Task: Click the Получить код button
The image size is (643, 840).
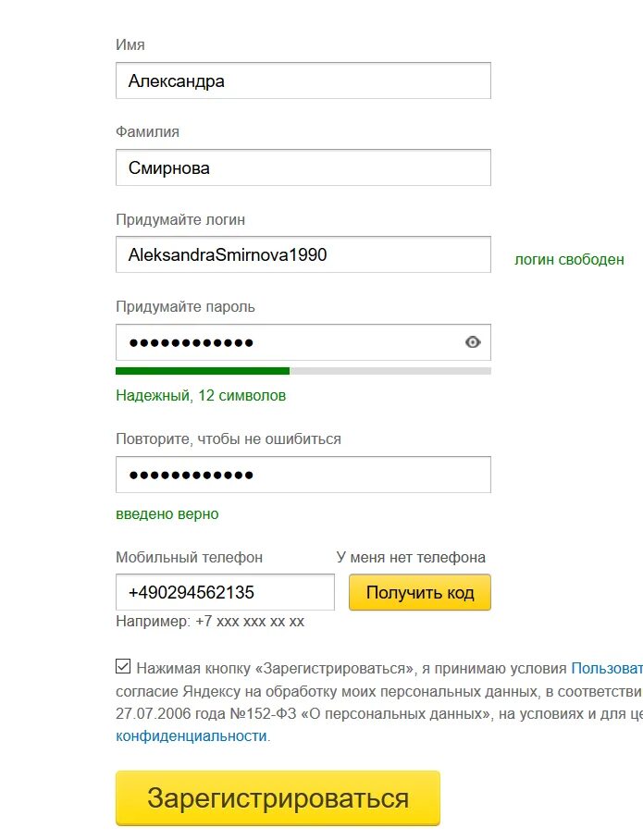Action: [x=419, y=592]
